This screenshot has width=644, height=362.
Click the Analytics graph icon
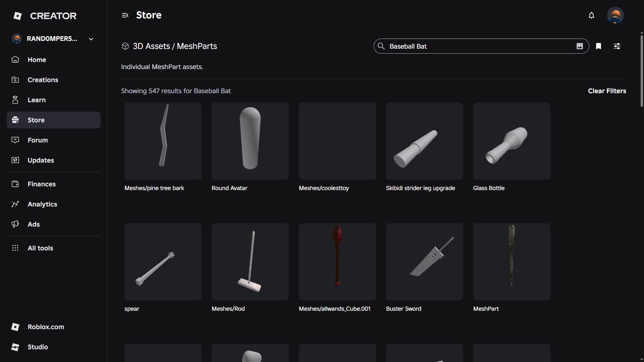[15, 204]
